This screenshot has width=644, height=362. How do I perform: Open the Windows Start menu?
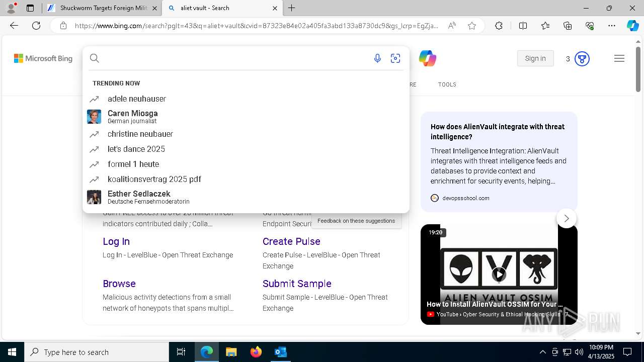(12, 352)
